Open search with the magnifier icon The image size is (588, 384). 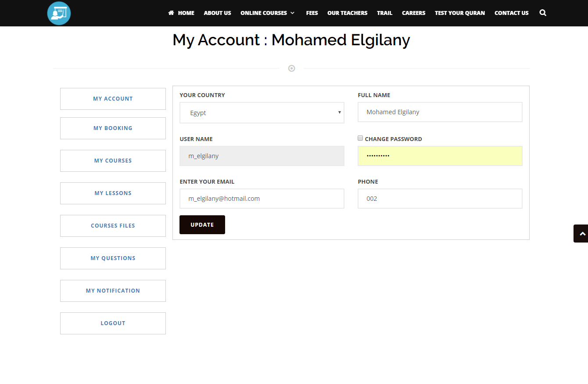coord(543,13)
